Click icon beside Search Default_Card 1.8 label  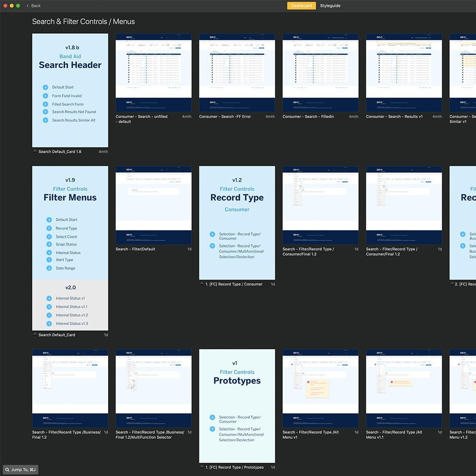(35, 152)
